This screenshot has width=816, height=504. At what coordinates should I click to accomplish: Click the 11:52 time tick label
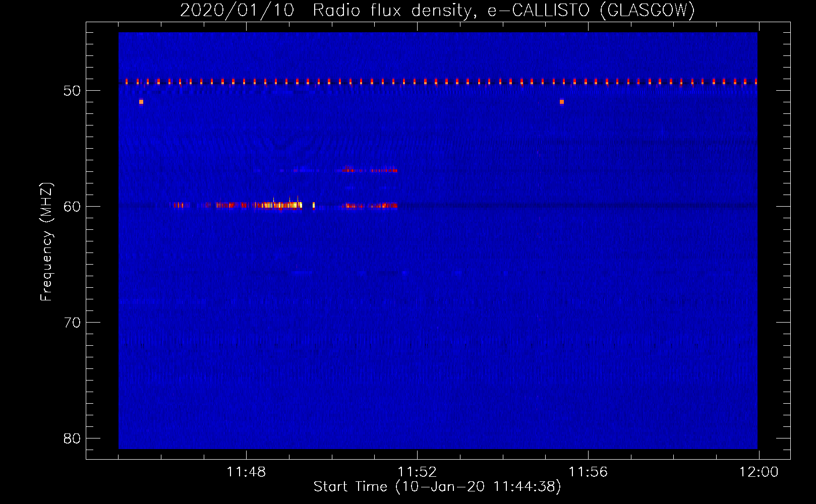tap(417, 472)
